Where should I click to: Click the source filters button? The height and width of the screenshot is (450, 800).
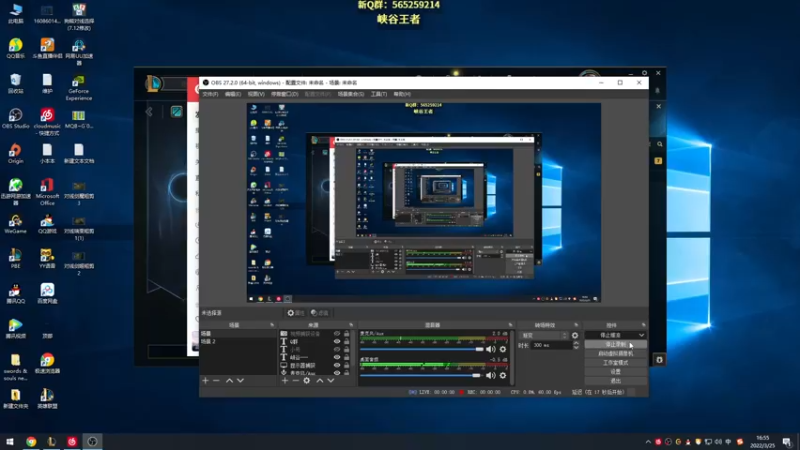point(320,313)
